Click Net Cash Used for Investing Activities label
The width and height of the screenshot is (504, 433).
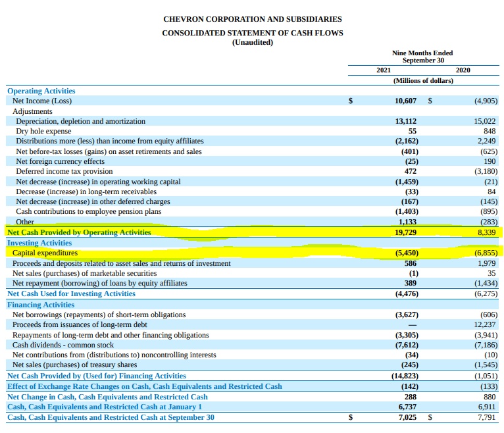(x=71, y=293)
